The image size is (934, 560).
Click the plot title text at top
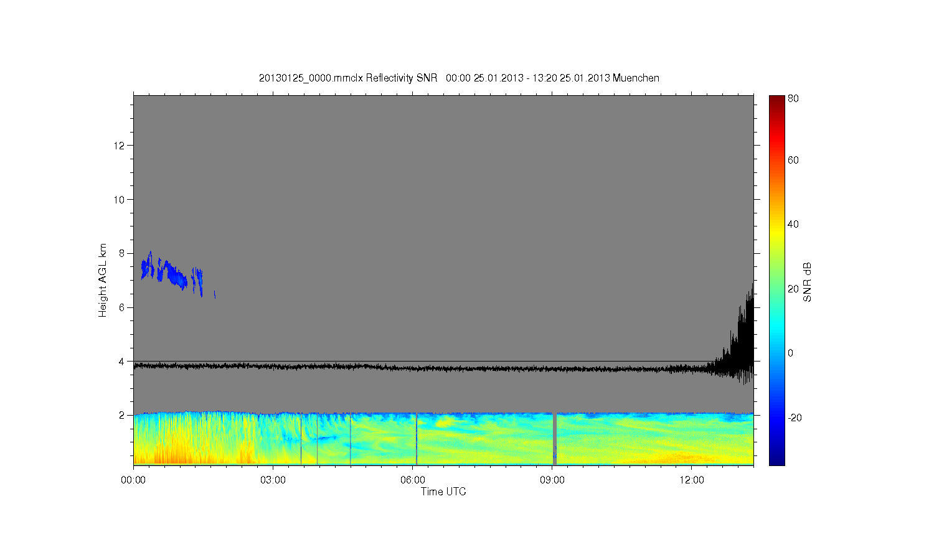point(459,78)
